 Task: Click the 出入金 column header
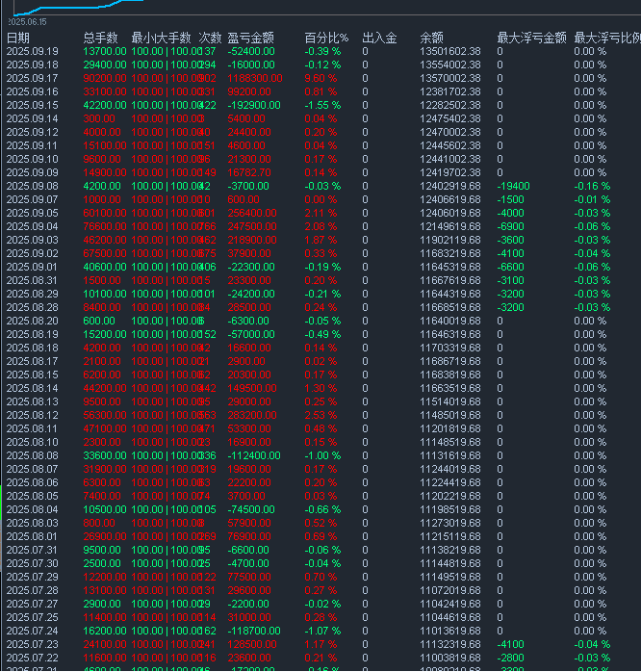pyautogui.click(x=379, y=38)
